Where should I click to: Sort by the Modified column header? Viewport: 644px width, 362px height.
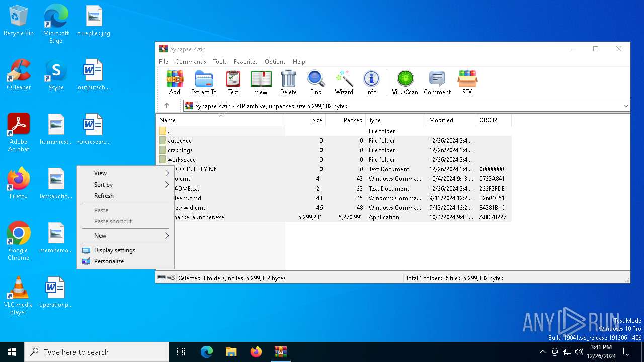[x=451, y=120]
